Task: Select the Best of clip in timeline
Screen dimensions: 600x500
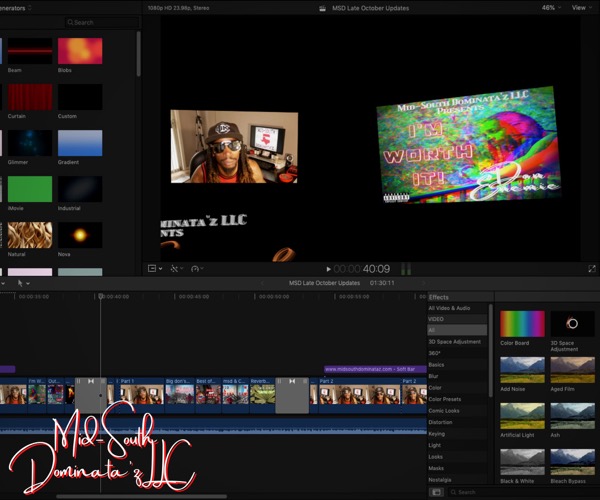Action: point(209,395)
